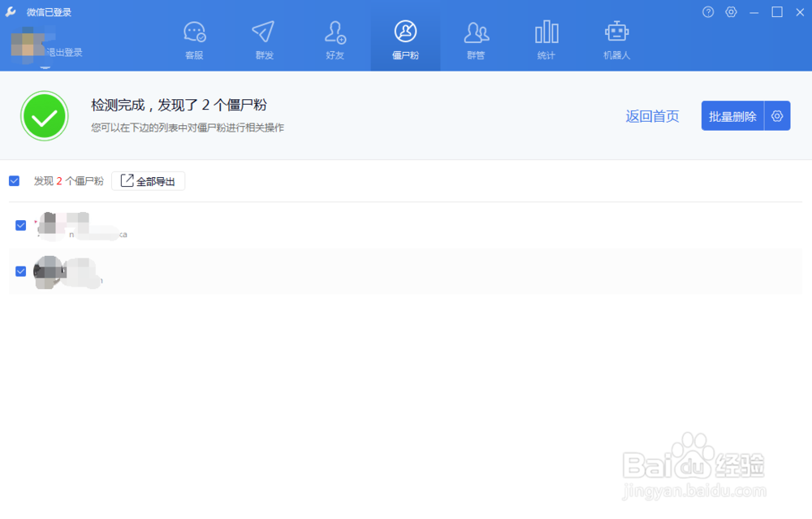This screenshot has width=812, height=519.
Task: Switch to the 统计 statistics tab
Action: (x=546, y=37)
